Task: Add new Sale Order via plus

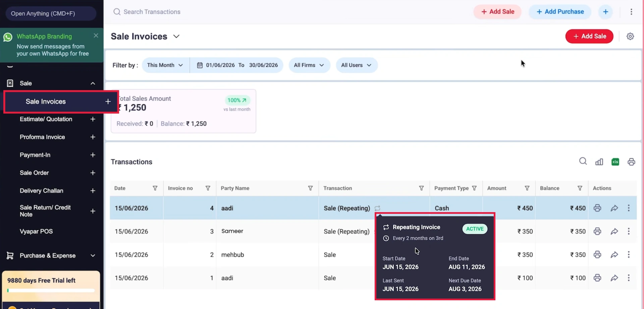Action: [x=93, y=173]
